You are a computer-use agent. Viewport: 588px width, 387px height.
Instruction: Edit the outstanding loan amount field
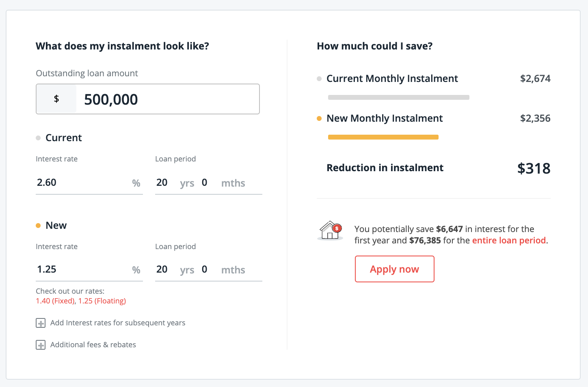point(166,99)
